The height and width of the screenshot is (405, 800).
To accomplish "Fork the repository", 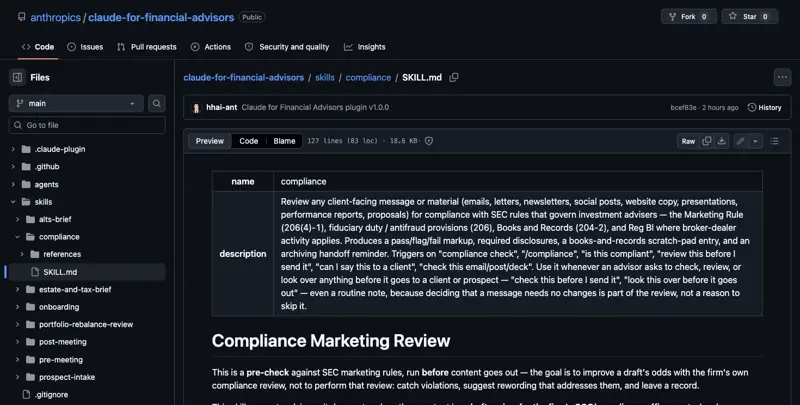I will pyautogui.click(x=689, y=17).
